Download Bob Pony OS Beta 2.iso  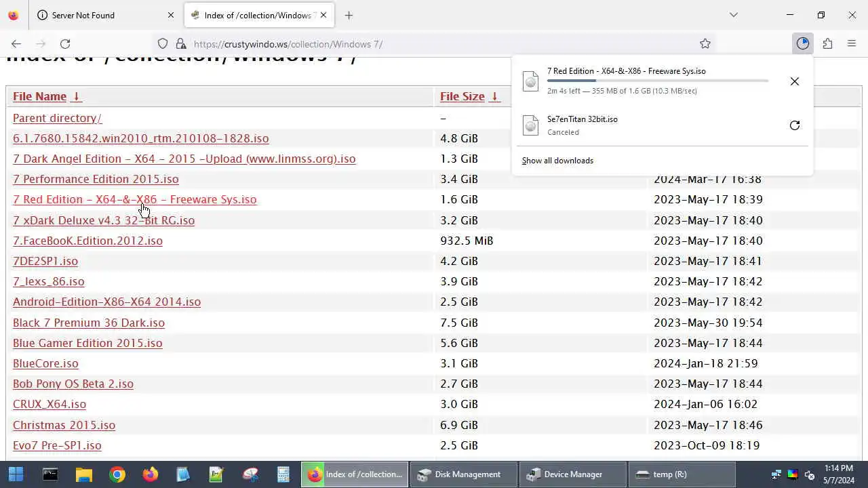point(73,384)
